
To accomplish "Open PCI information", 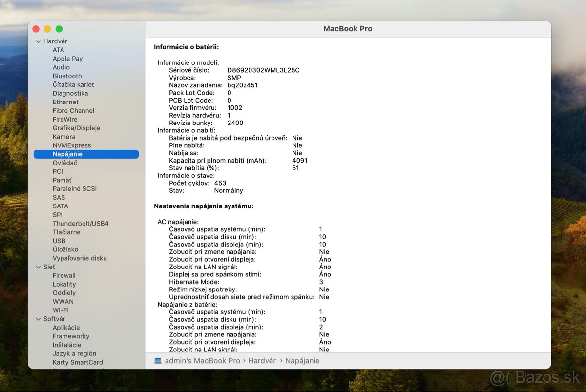I will pyautogui.click(x=58, y=171).
